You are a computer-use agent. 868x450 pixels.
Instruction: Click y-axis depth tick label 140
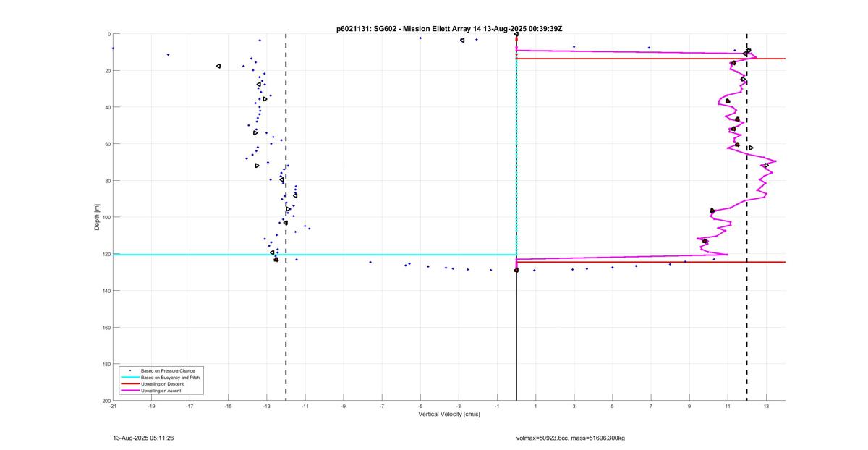(106, 291)
